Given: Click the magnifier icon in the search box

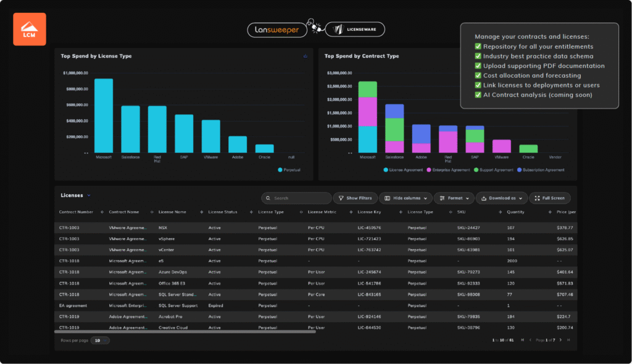Looking at the screenshot, I should tap(268, 198).
